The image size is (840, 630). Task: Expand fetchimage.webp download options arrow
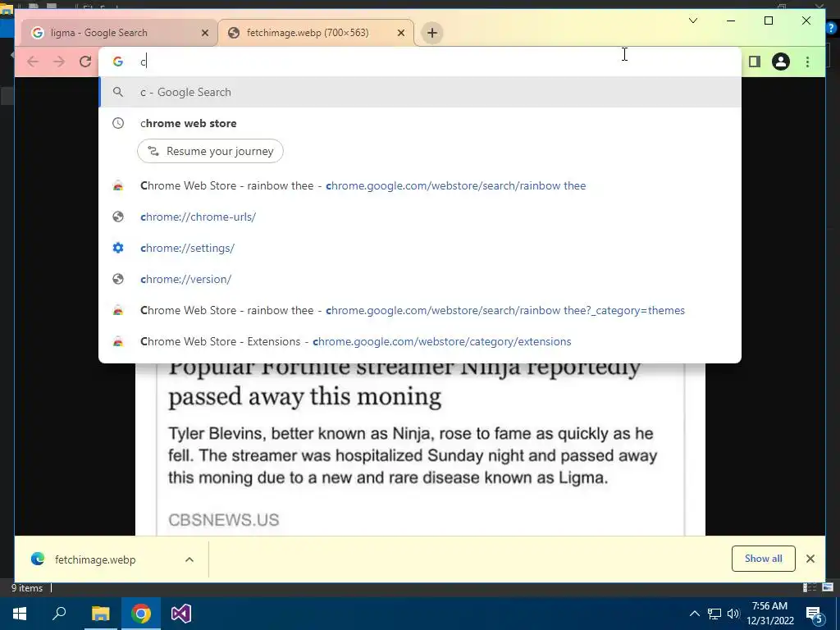189,559
